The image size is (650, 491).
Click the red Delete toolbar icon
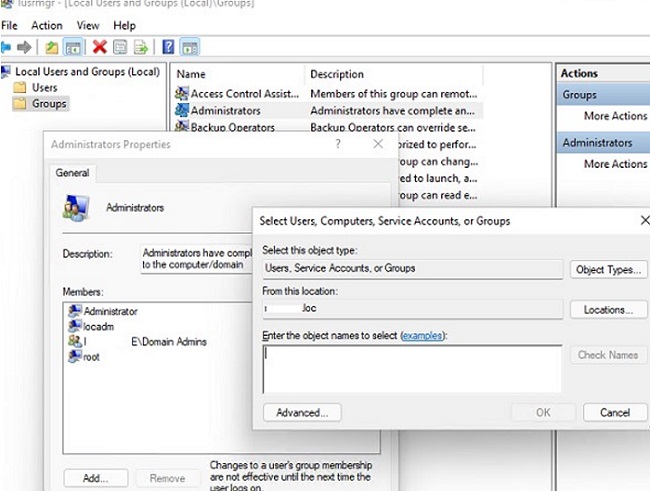(100, 47)
